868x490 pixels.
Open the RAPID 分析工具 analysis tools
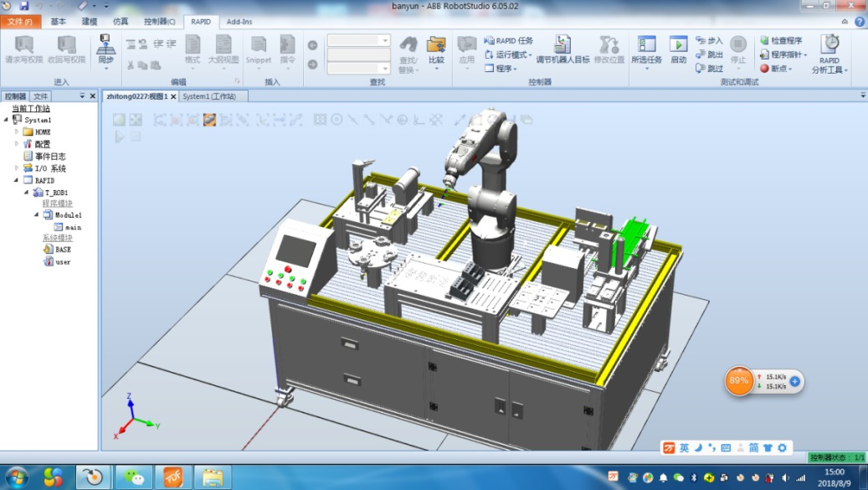coord(829,52)
